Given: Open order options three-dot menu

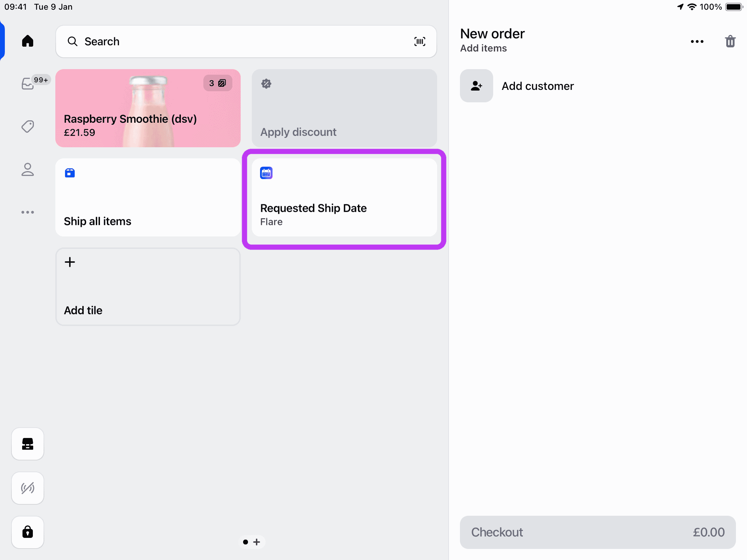Looking at the screenshot, I should coord(697,41).
